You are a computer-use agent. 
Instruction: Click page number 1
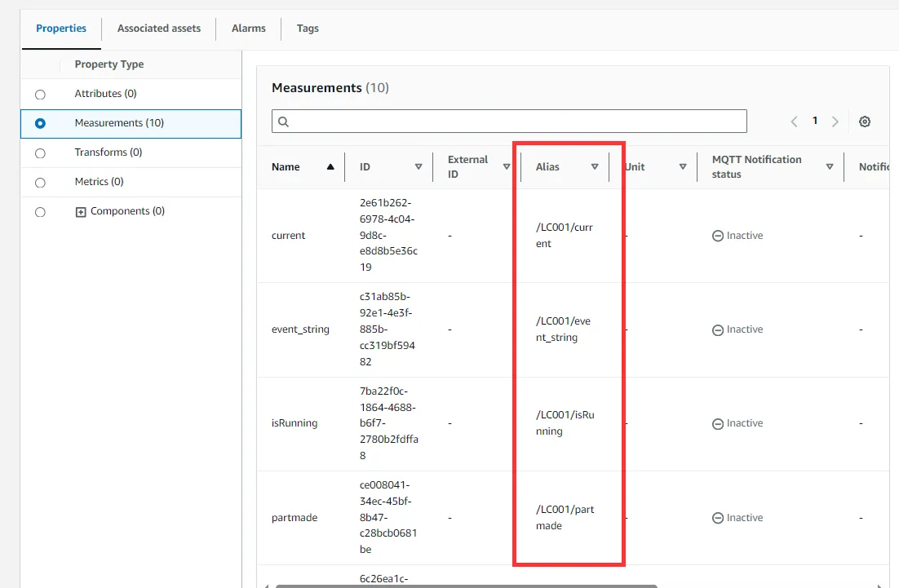pos(815,121)
